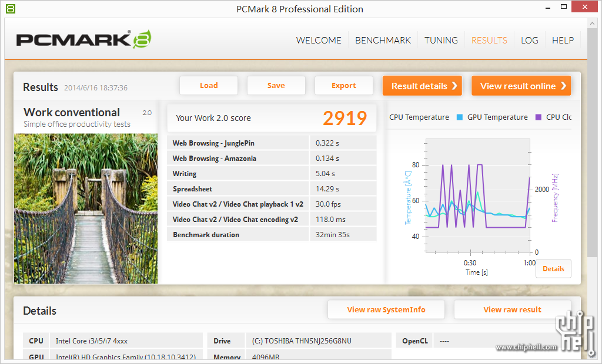
Task: Open Result details
Action: coord(422,86)
